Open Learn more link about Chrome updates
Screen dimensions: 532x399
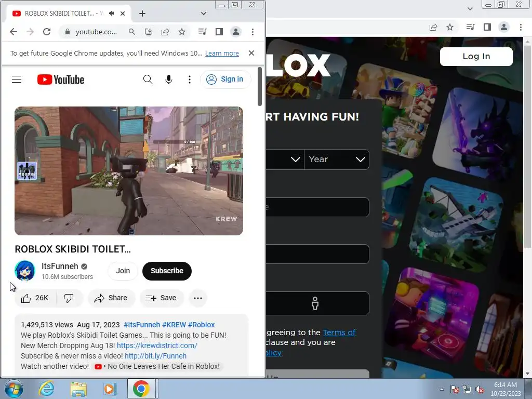pos(222,54)
